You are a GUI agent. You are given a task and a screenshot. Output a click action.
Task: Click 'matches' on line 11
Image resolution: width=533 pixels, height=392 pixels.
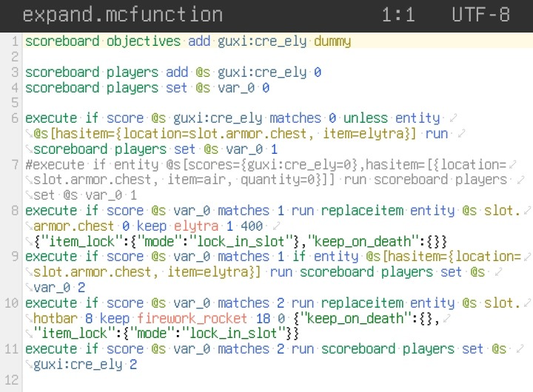tap(244, 349)
